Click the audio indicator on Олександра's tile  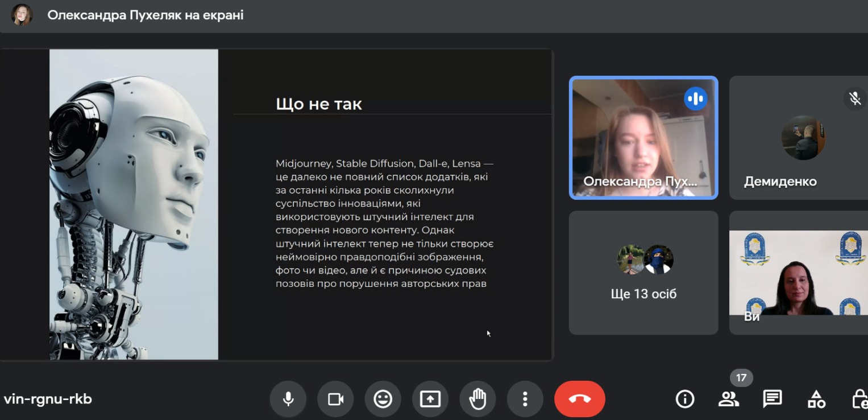[x=695, y=98]
